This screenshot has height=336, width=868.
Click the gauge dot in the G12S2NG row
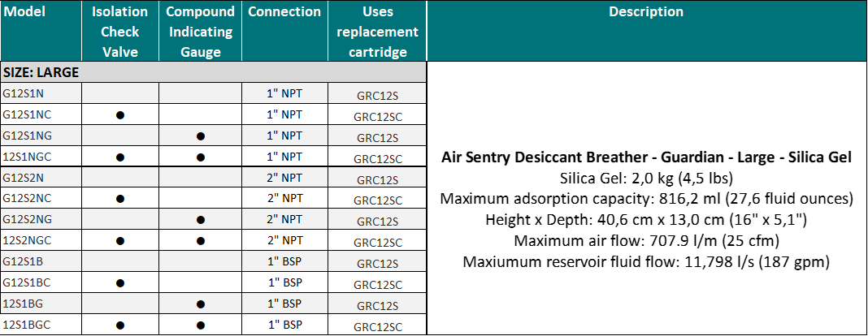200,220
